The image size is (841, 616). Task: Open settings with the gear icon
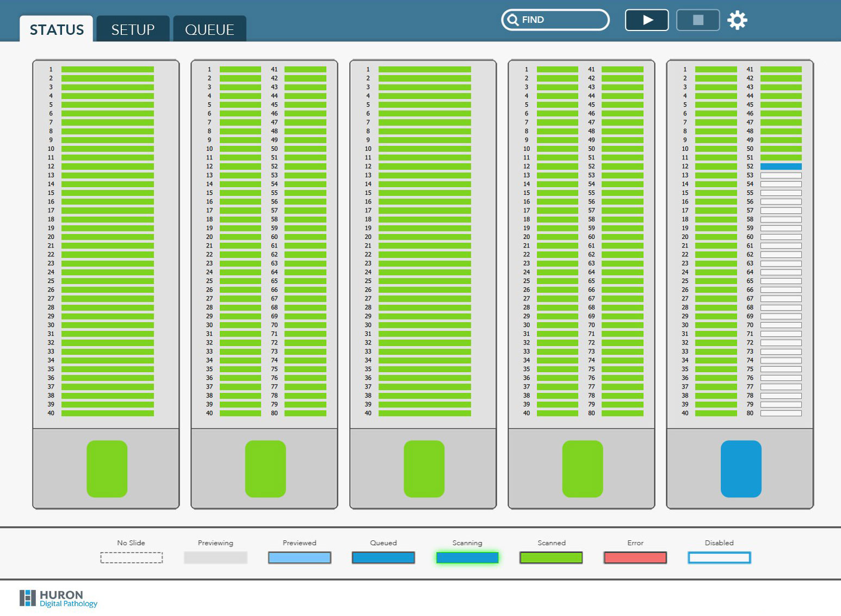pos(737,20)
